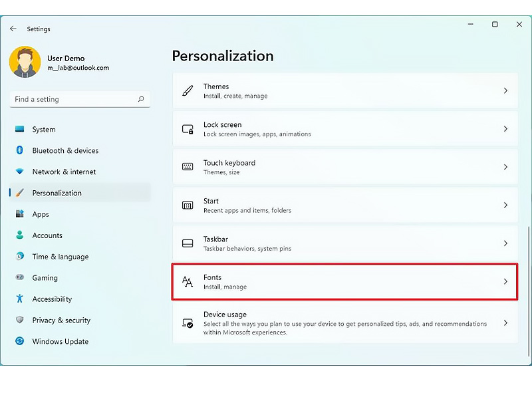Viewport: 532px width, 399px height.
Task: Open the Apps category
Action: tap(80, 214)
